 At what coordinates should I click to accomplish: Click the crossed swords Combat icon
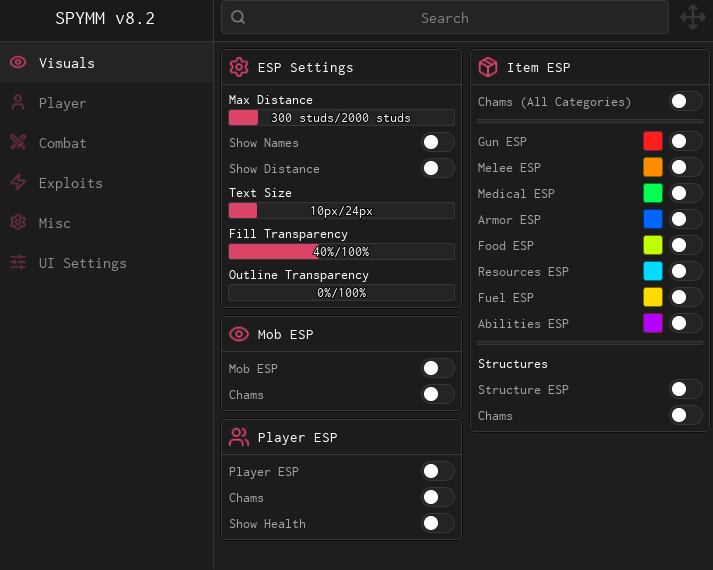18,143
